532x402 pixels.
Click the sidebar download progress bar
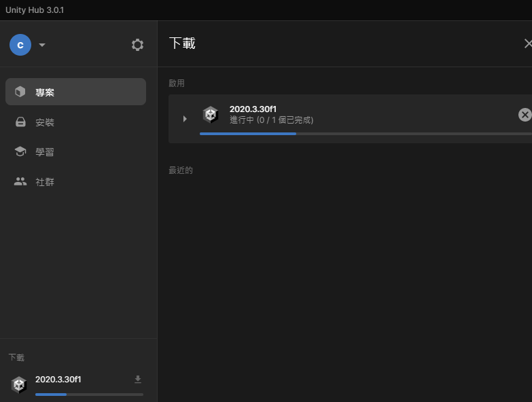pyautogui.click(x=89, y=395)
